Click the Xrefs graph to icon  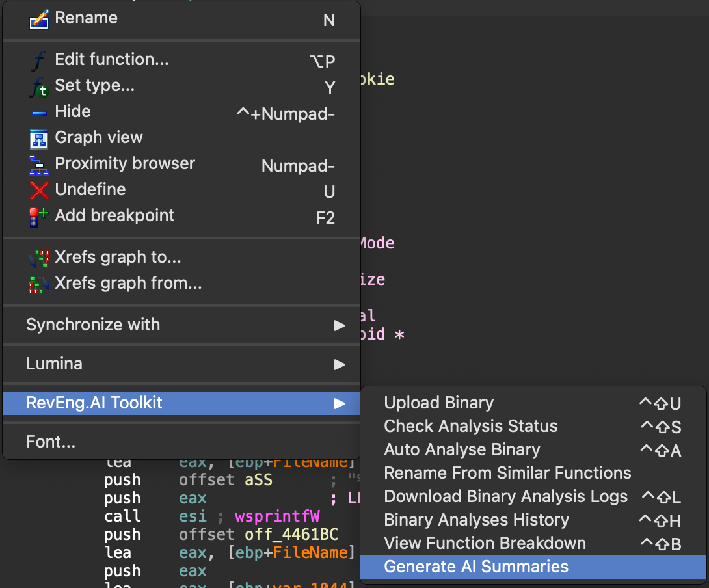point(39,258)
